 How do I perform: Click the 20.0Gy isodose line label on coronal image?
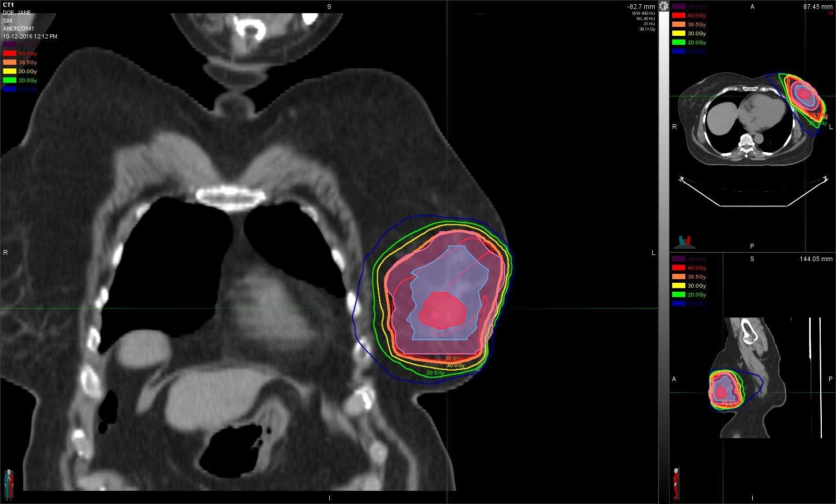[435, 373]
